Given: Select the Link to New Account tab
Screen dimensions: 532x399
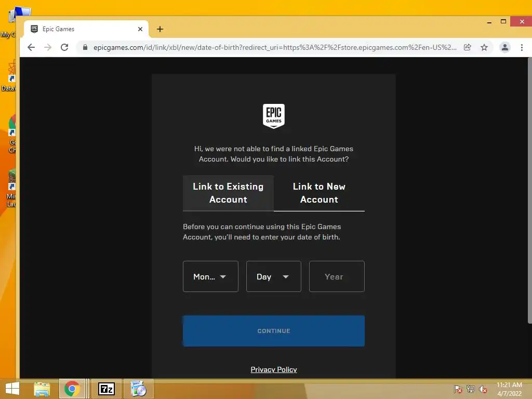Looking at the screenshot, I should (320, 193).
